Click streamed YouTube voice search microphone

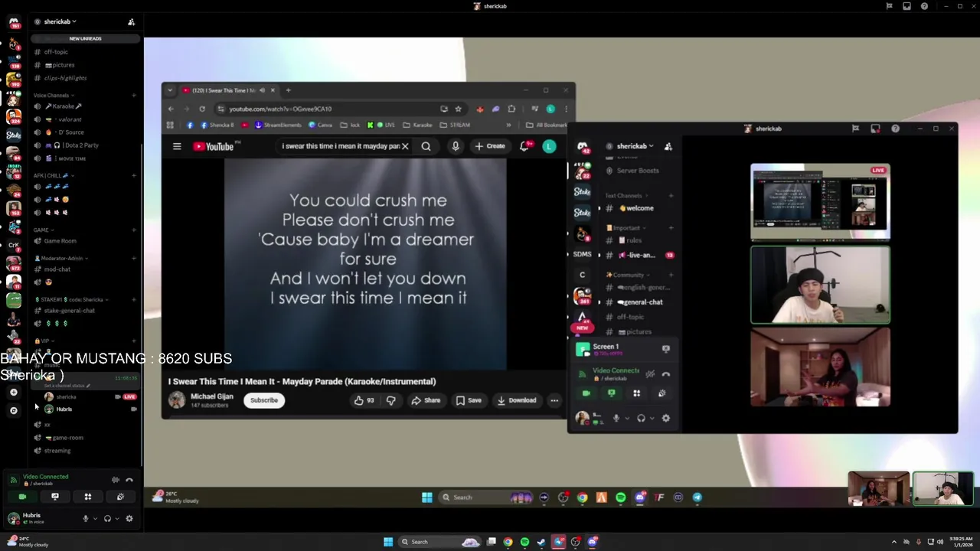tap(456, 146)
